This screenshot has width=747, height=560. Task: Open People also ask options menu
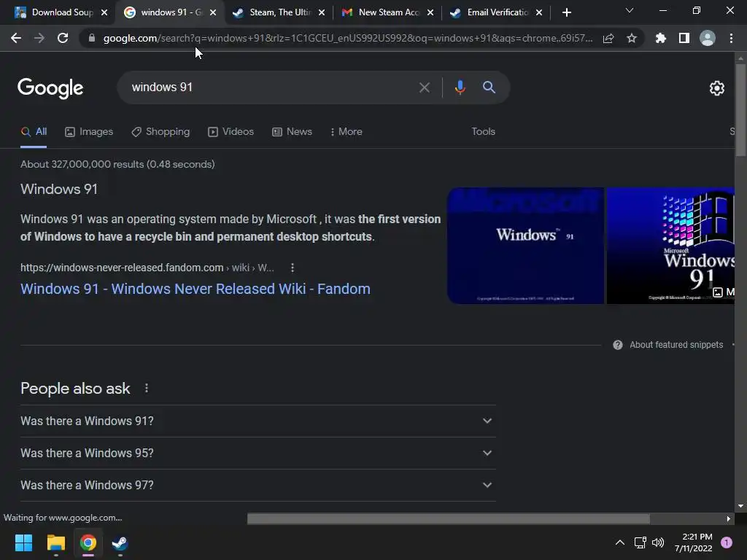[x=146, y=389]
